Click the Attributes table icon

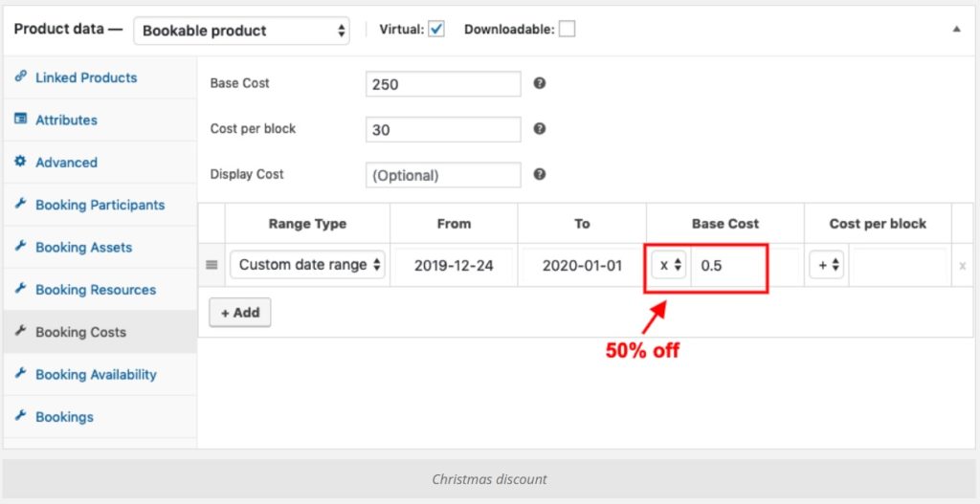21,119
